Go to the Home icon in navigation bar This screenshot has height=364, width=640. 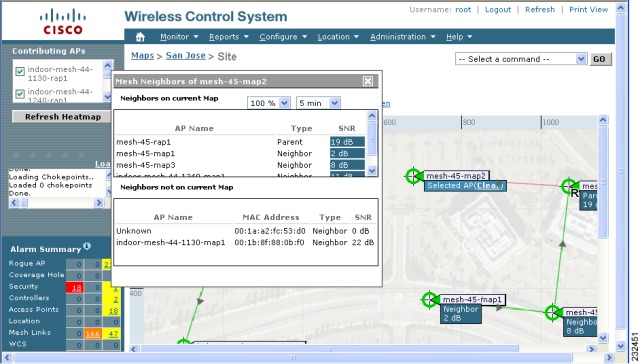click(x=140, y=37)
